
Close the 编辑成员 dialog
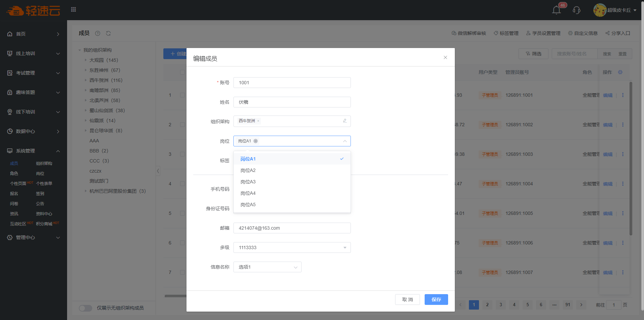(445, 57)
